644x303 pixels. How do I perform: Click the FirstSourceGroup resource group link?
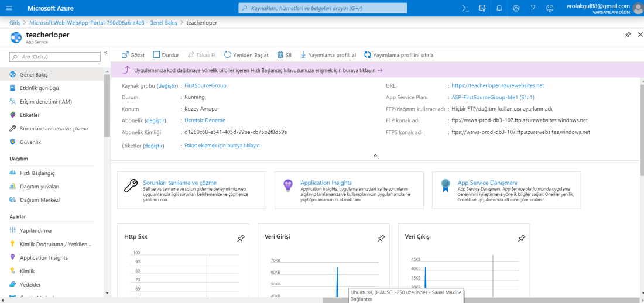click(205, 85)
